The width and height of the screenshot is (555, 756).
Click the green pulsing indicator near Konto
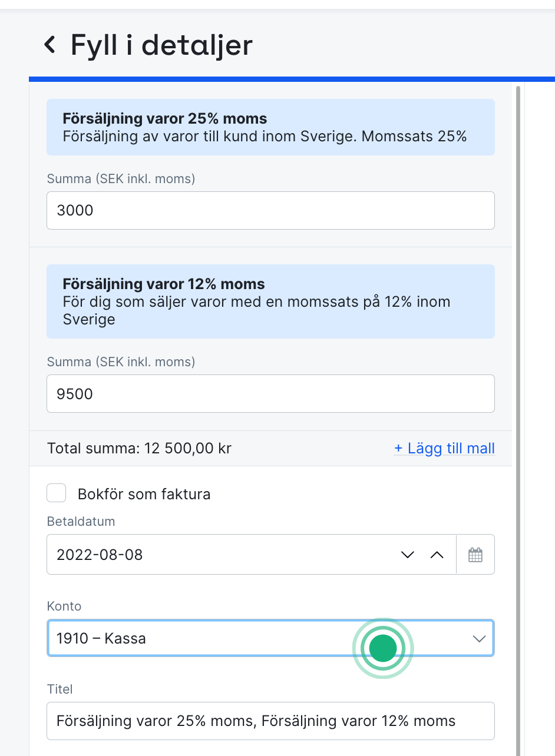pos(383,648)
